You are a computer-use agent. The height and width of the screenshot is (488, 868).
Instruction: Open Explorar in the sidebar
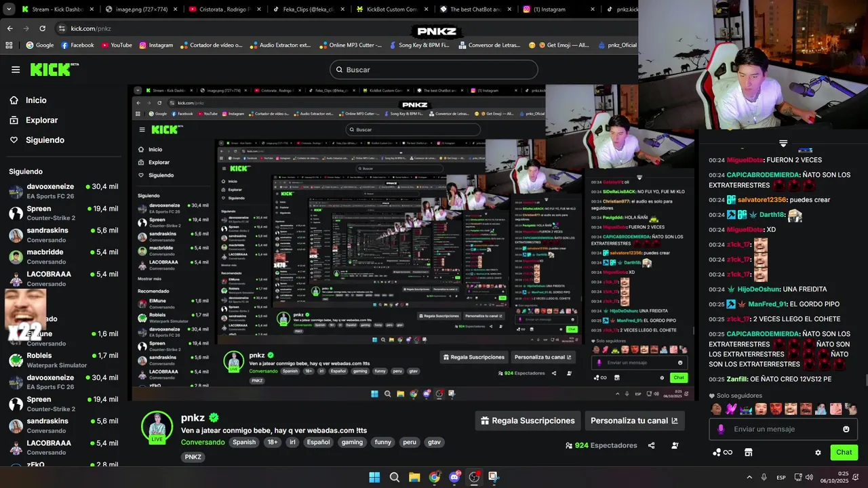41,120
